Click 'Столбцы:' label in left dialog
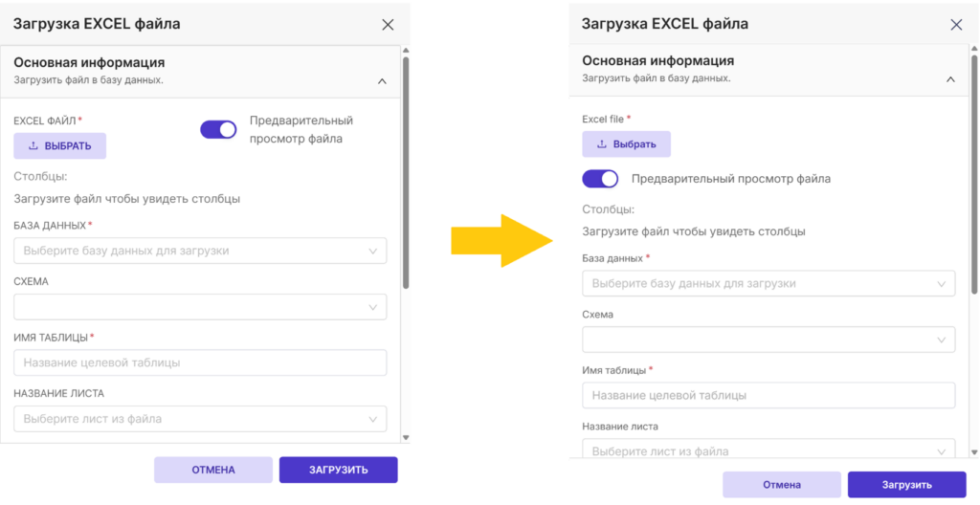 click(40, 176)
